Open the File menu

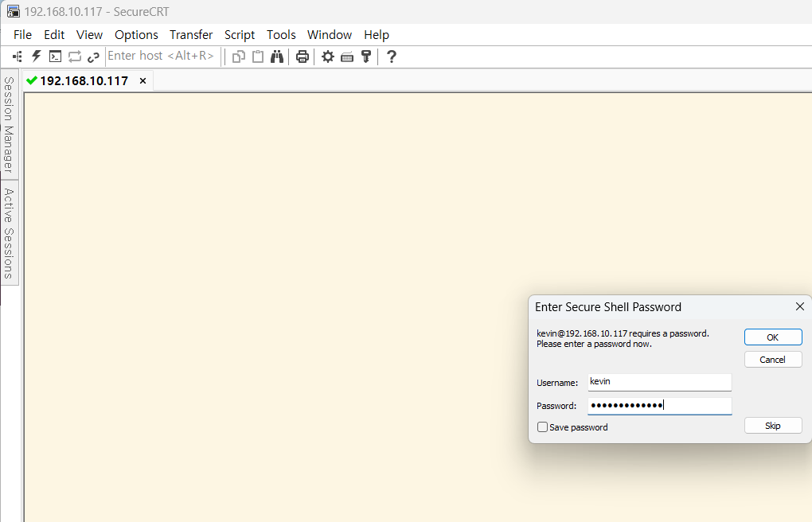22,35
